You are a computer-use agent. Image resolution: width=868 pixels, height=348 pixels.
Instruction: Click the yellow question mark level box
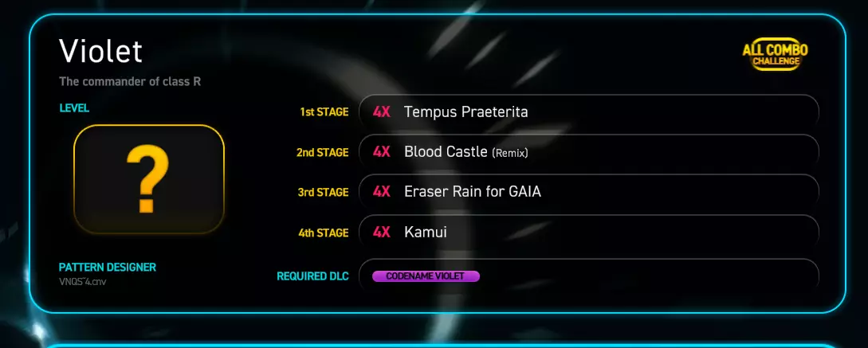coord(149,179)
